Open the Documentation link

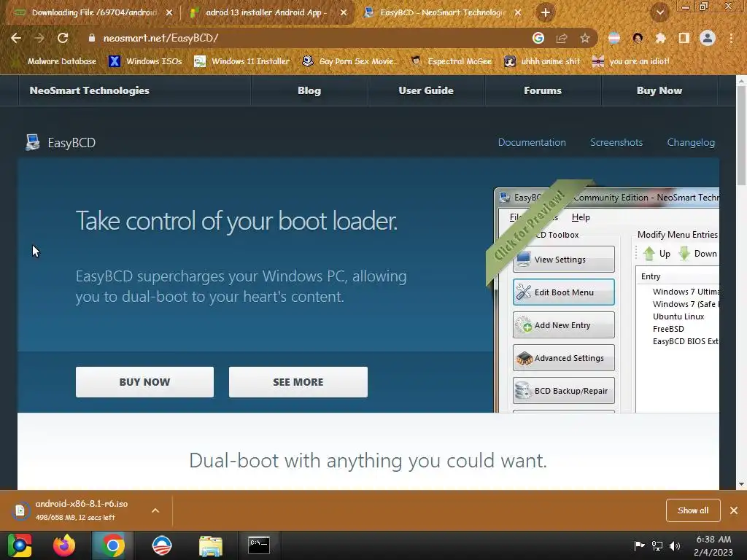pyautogui.click(x=532, y=142)
